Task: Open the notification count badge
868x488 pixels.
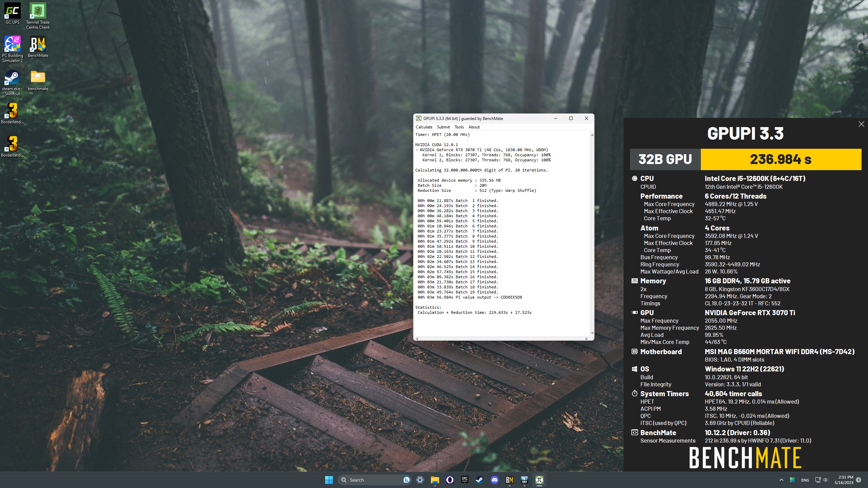Action: pos(859,480)
